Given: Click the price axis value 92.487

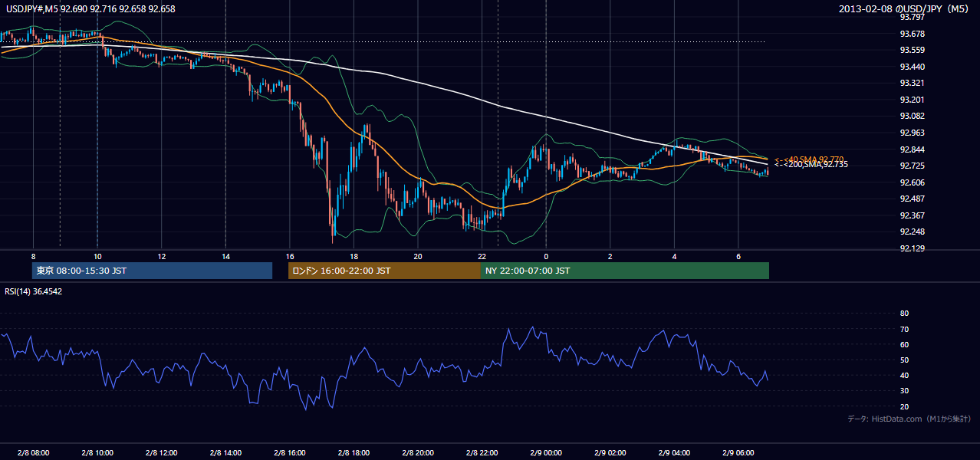Looking at the screenshot, I should pyautogui.click(x=912, y=199).
